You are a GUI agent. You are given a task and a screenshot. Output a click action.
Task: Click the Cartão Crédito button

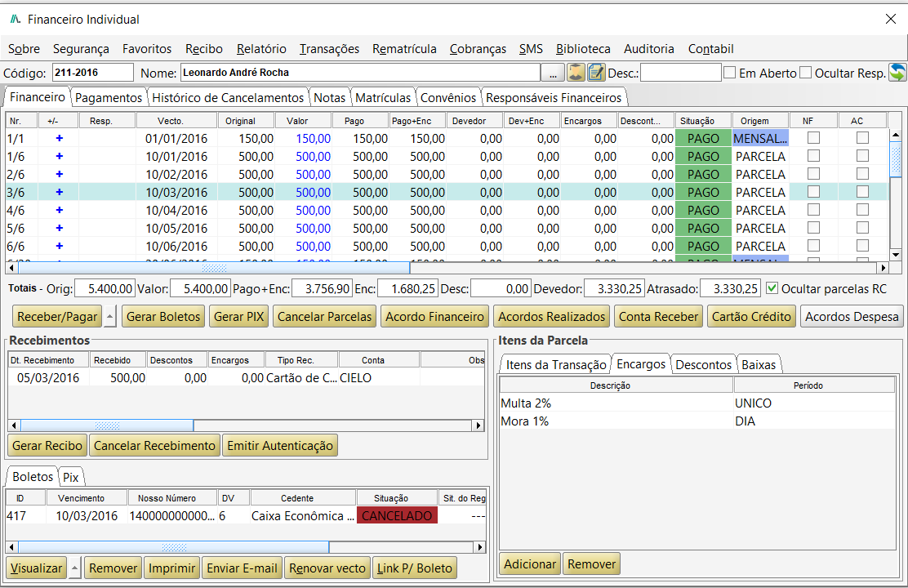click(x=751, y=316)
